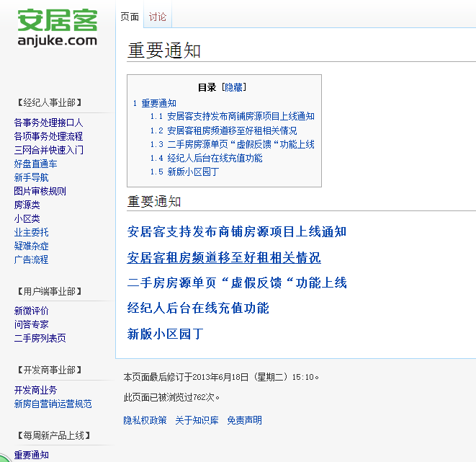The image size is (476, 462).
Task: Click the 【开发商事业部】 section header
Action: pos(50,370)
